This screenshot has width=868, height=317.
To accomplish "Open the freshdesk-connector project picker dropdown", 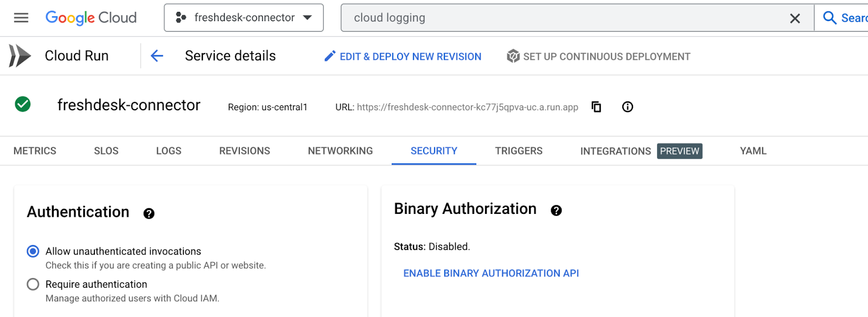I will click(244, 18).
